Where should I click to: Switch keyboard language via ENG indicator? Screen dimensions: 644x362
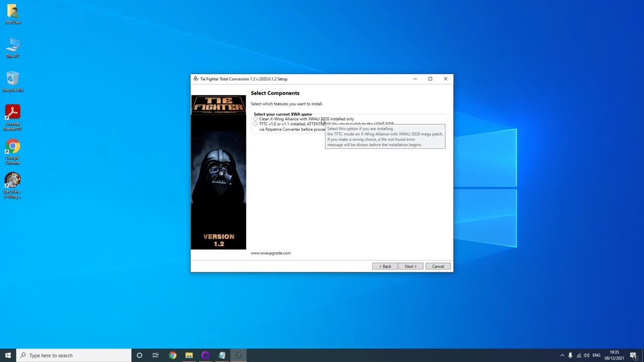click(x=597, y=355)
